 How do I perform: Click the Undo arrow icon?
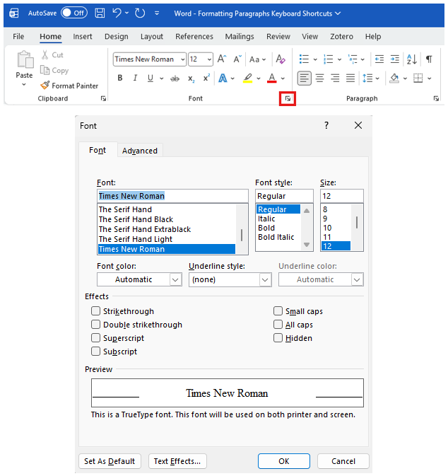(117, 13)
